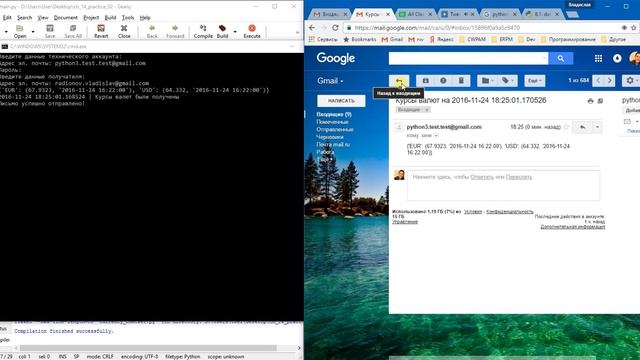The image size is (640, 360).
Task: Expand the Gmail product dropdown
Action: (330, 81)
